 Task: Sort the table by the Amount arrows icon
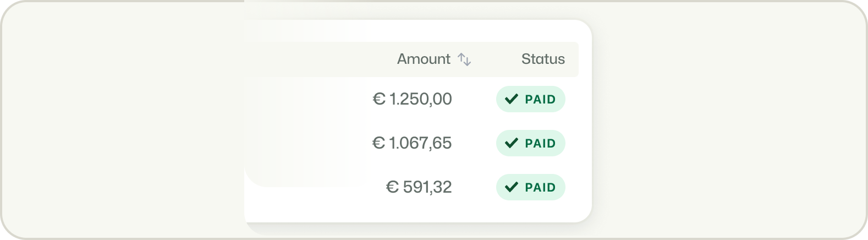coord(464,59)
